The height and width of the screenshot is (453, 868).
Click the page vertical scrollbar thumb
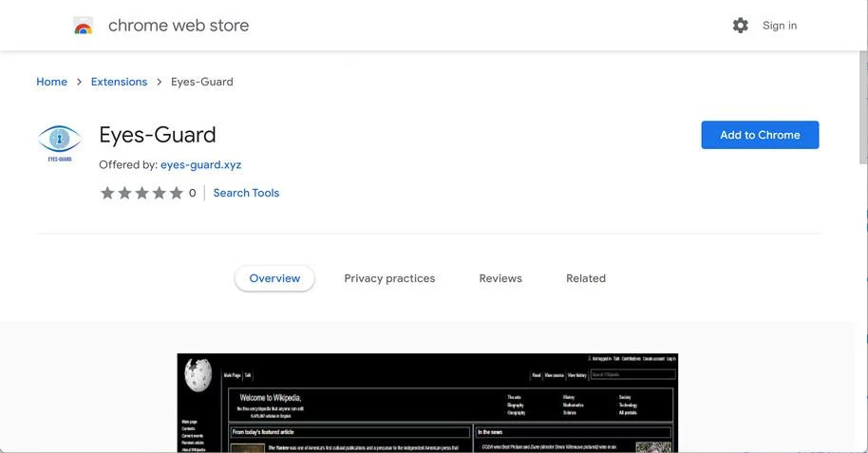click(863, 108)
